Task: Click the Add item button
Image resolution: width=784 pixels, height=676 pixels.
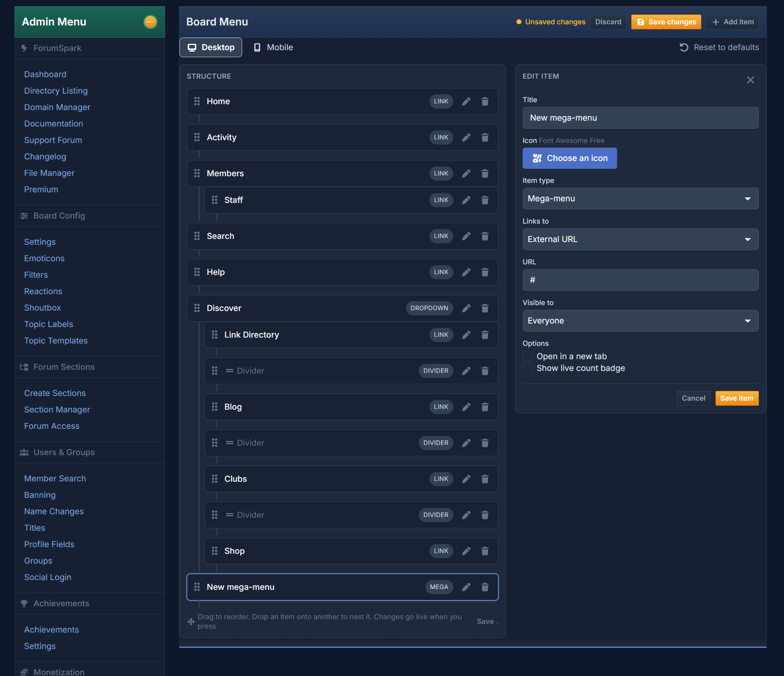Action: click(x=733, y=22)
